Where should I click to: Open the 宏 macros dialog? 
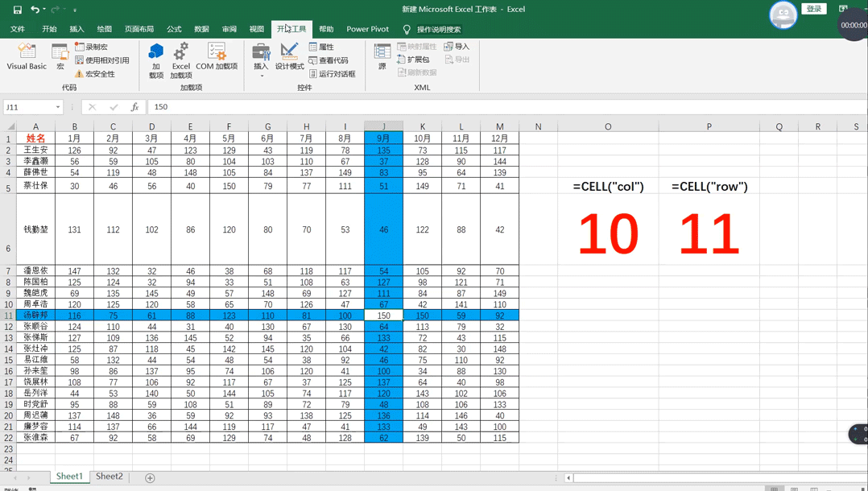60,57
